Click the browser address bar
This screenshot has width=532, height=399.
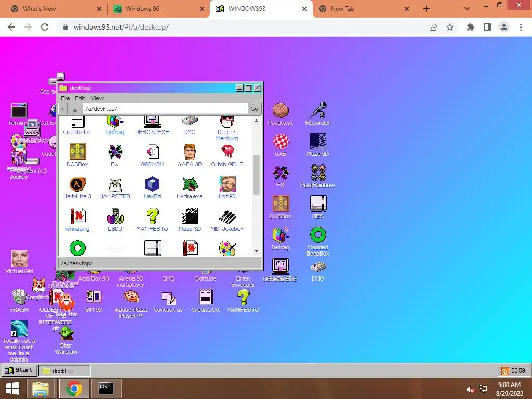point(244,27)
